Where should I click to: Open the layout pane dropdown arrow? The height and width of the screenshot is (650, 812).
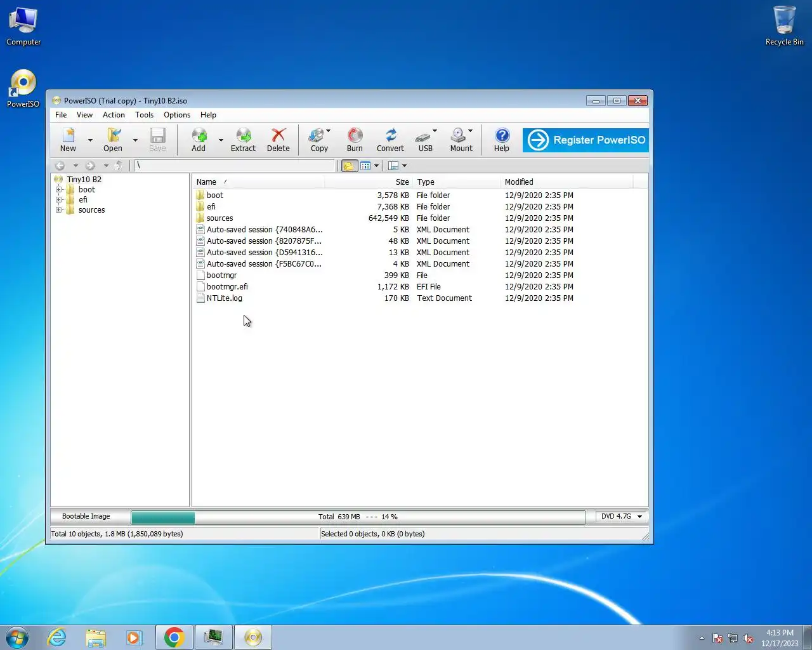(x=404, y=166)
